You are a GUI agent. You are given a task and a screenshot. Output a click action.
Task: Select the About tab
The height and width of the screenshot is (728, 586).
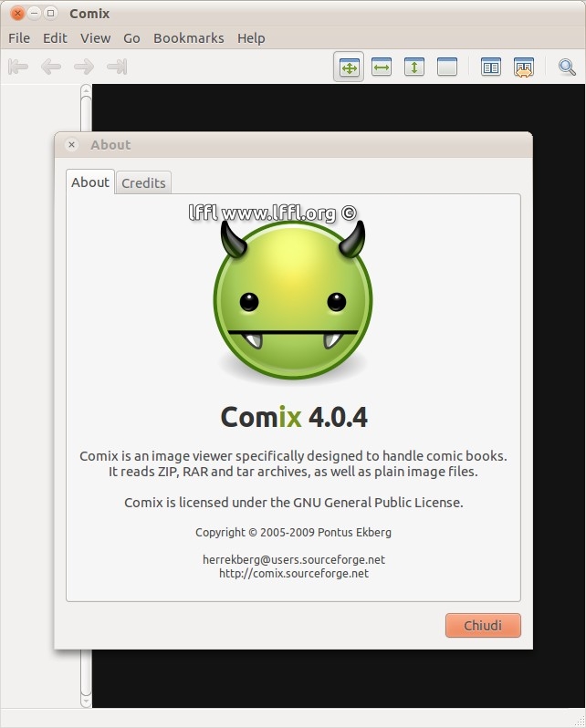pos(90,182)
